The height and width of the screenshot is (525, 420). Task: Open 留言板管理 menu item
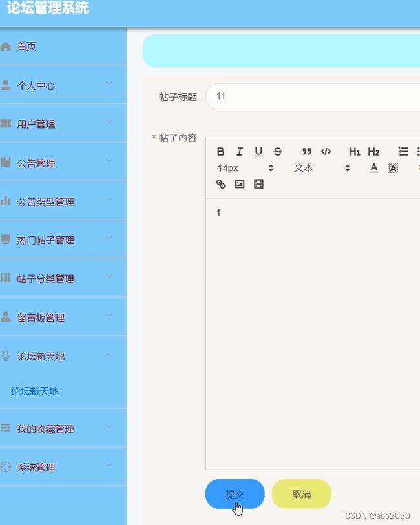(x=63, y=316)
